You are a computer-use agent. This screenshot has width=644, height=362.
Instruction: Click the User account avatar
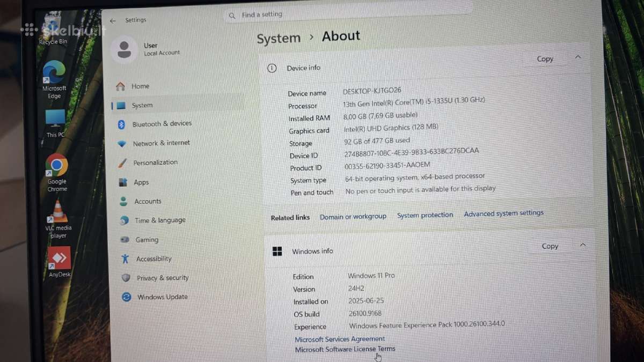click(x=124, y=49)
